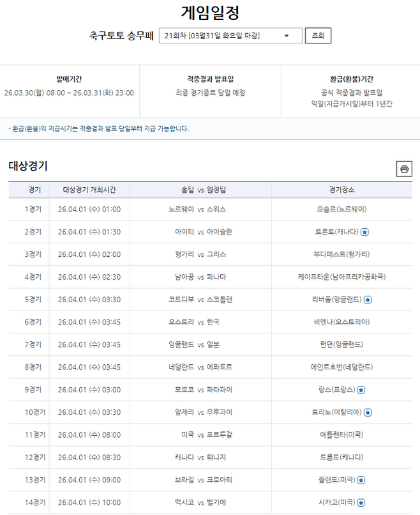Screen dimensions: 420x515
Task: Click the star icon beside 시카고(미국)
Action: [361, 502]
